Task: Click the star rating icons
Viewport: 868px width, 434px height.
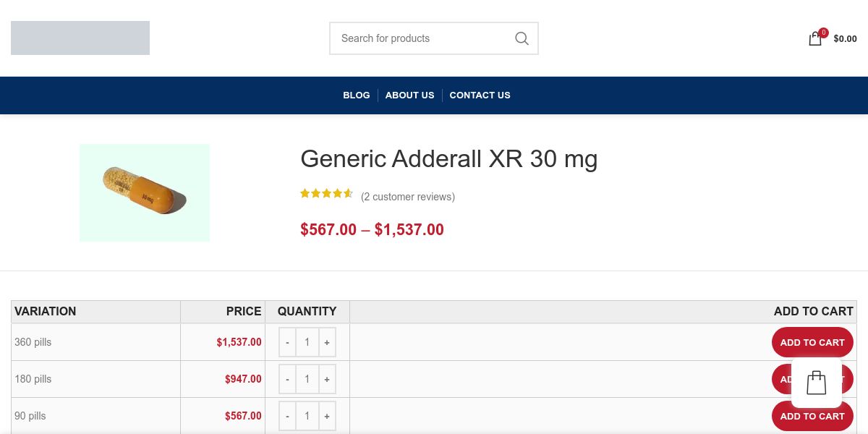Action: click(x=326, y=194)
